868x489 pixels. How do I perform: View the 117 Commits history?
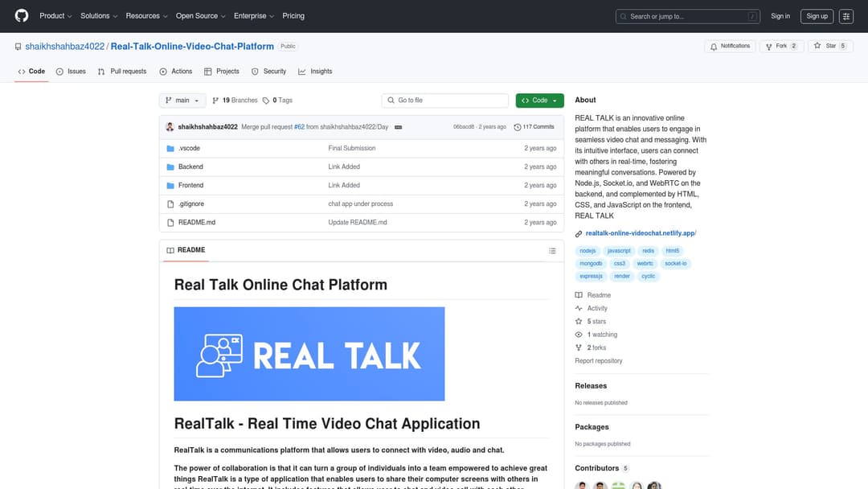534,127
